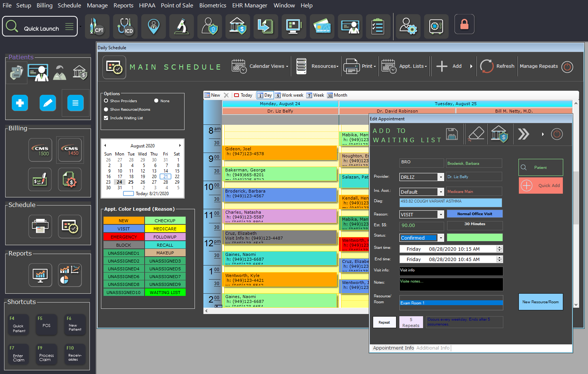Open the Billing menu
The width and height of the screenshot is (588, 374).
[x=44, y=6]
